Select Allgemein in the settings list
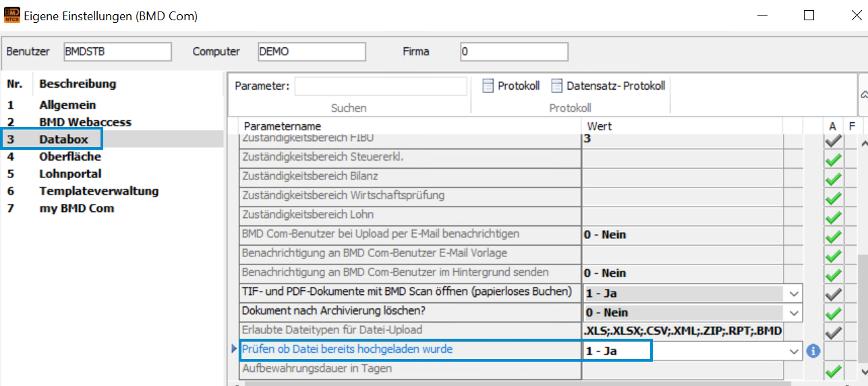This screenshot has width=868, height=386. click(67, 105)
